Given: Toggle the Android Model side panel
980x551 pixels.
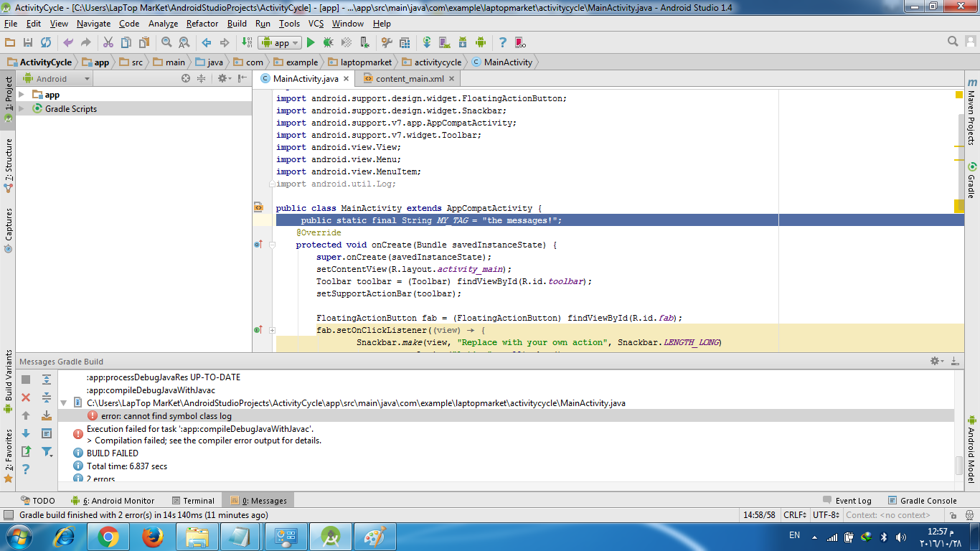Looking at the screenshot, I should (x=971, y=448).
